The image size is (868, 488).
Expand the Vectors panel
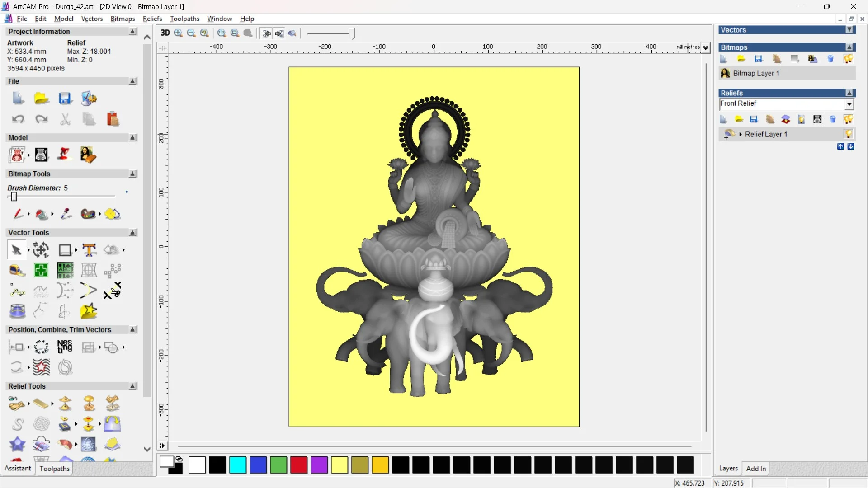point(849,30)
